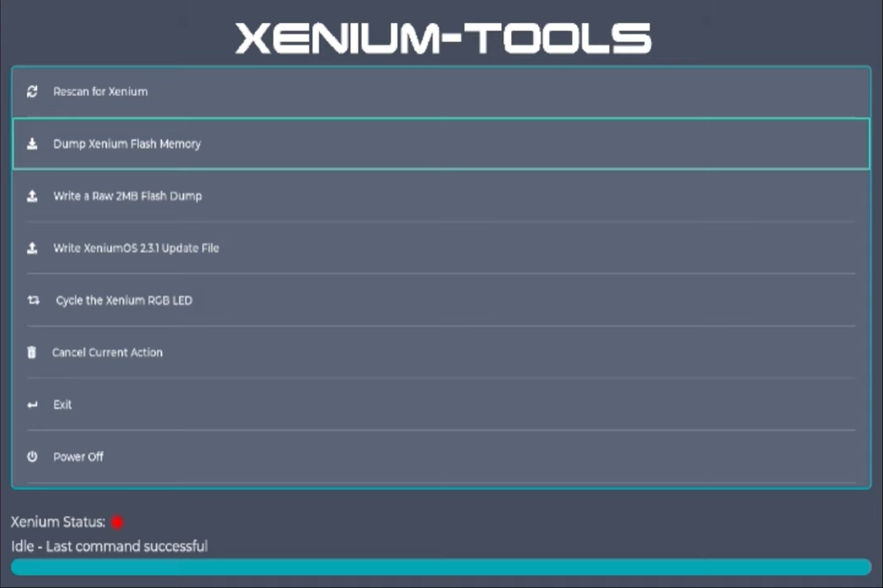Screen dimensions: 883x588
Task: Pick Write XeniumOS 2.3.1 Update File label
Action: pos(136,248)
